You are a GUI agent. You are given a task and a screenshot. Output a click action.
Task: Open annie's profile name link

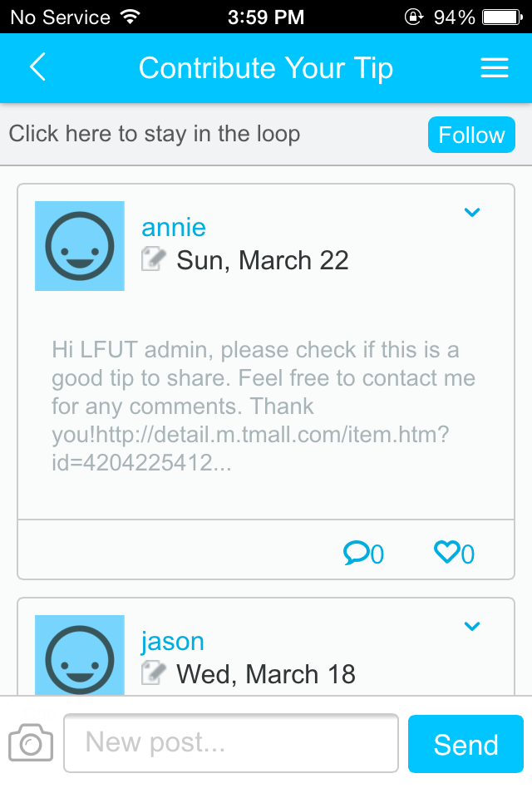[x=174, y=227]
